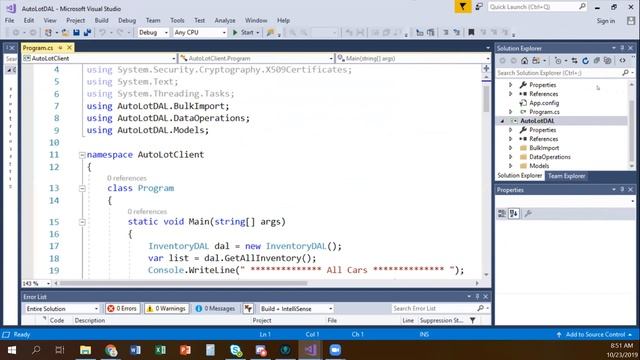Click the Alphabetical sort icon in Properties
The width and height of the screenshot is (640, 360).
513,213
